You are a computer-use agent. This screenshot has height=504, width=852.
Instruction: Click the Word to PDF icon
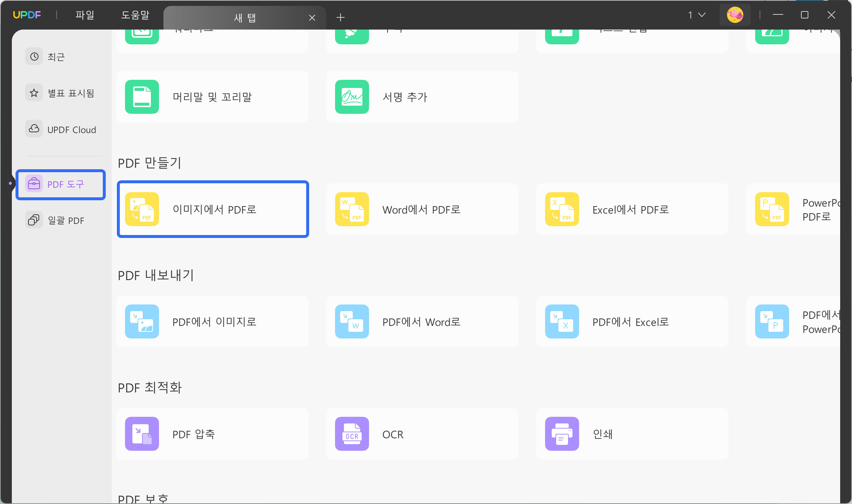(352, 209)
